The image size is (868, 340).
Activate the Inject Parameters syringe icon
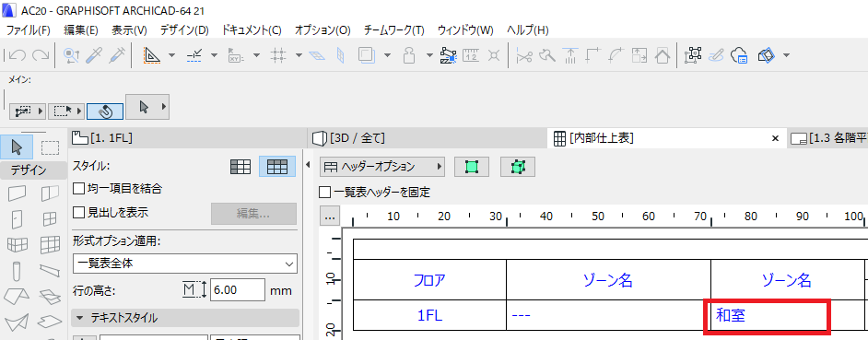(x=117, y=54)
